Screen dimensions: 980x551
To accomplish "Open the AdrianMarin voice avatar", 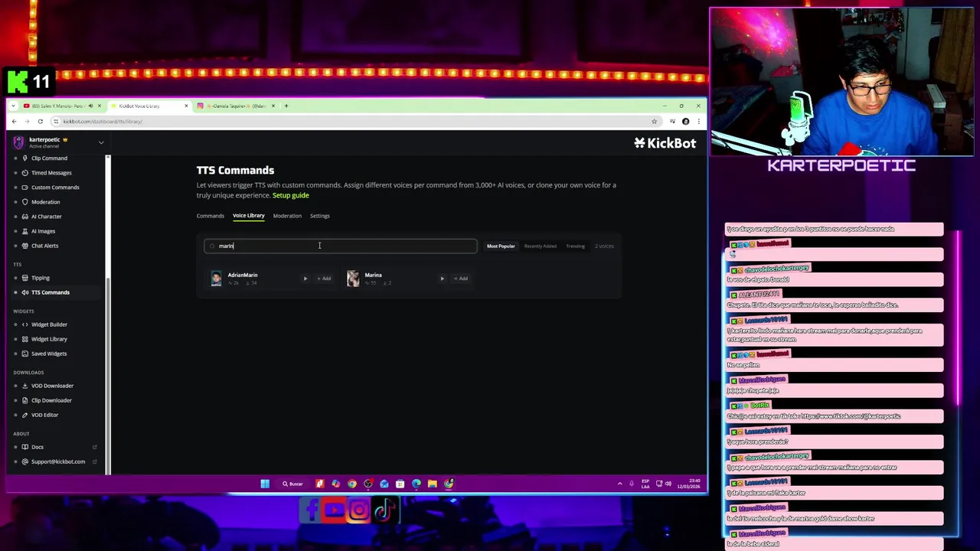I will (x=216, y=279).
